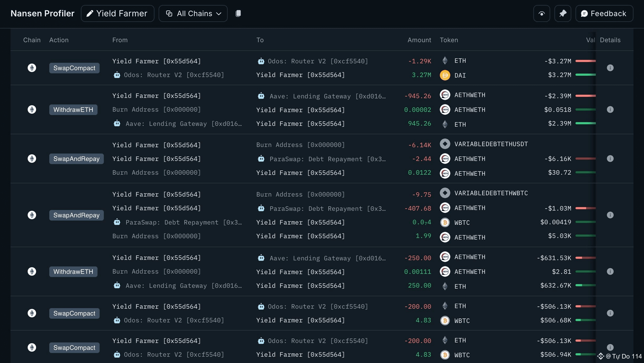Image resolution: width=644 pixels, height=363 pixels.
Task: Click the Details column header
Action: (x=610, y=40)
